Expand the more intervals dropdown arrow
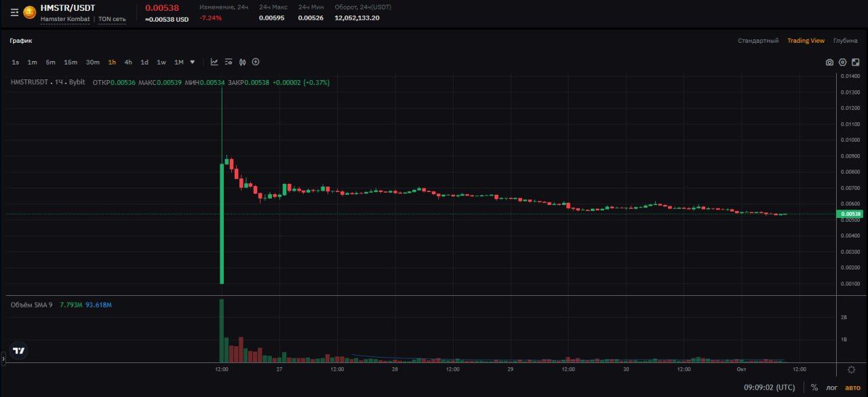 pos(193,62)
